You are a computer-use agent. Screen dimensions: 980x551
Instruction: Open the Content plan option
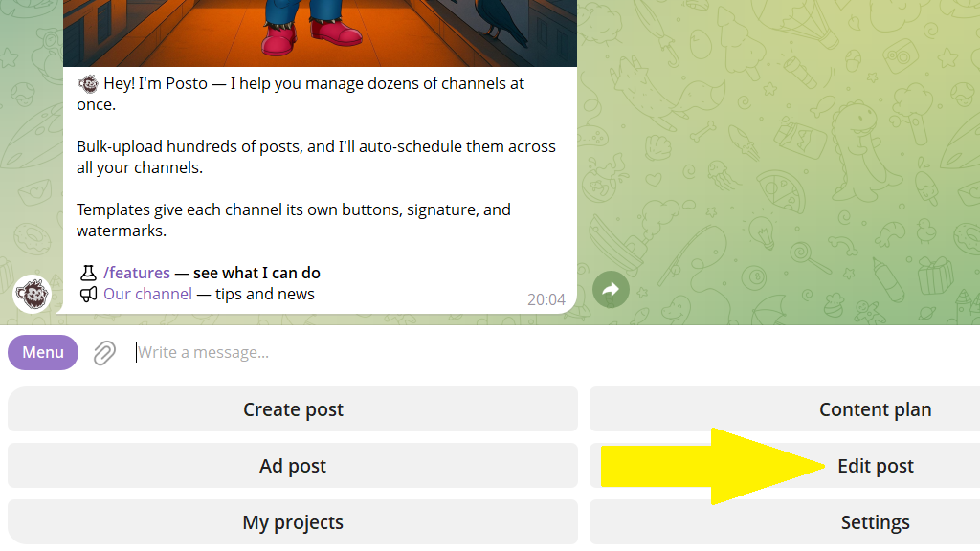pyautogui.click(x=785, y=409)
